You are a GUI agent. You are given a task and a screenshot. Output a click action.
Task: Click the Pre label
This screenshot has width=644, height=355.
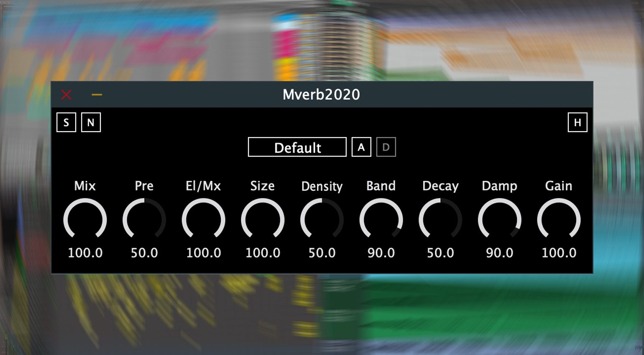144,186
